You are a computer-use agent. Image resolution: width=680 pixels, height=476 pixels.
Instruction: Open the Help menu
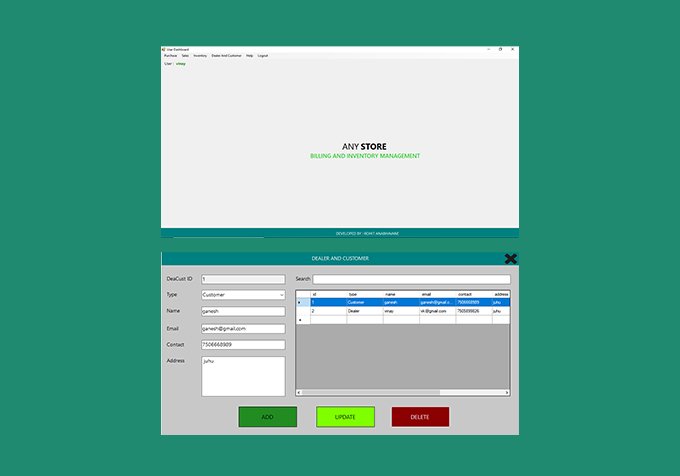click(249, 56)
